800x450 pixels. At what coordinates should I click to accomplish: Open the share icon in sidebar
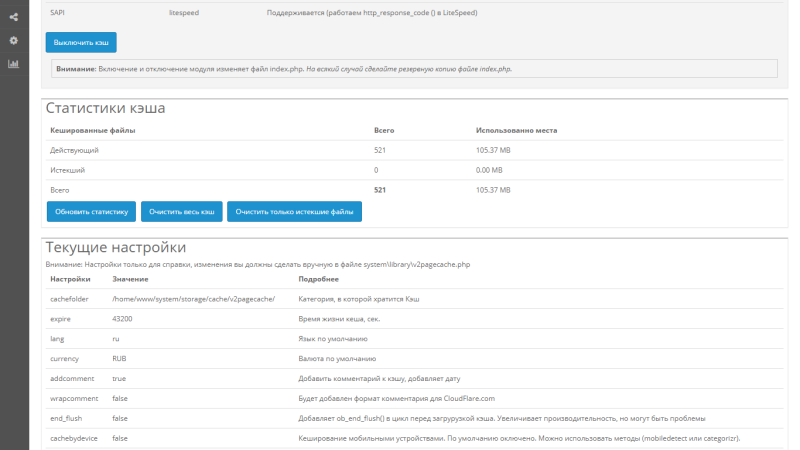14,17
